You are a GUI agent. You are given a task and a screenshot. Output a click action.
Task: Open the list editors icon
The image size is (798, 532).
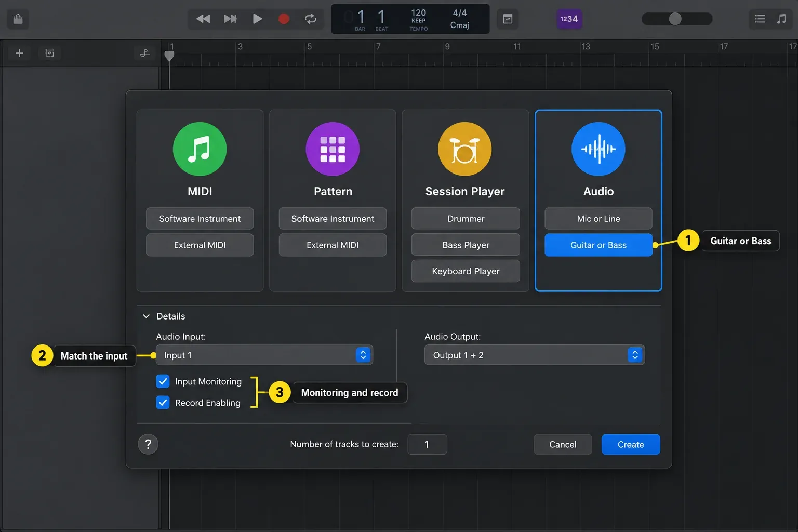[760, 19]
